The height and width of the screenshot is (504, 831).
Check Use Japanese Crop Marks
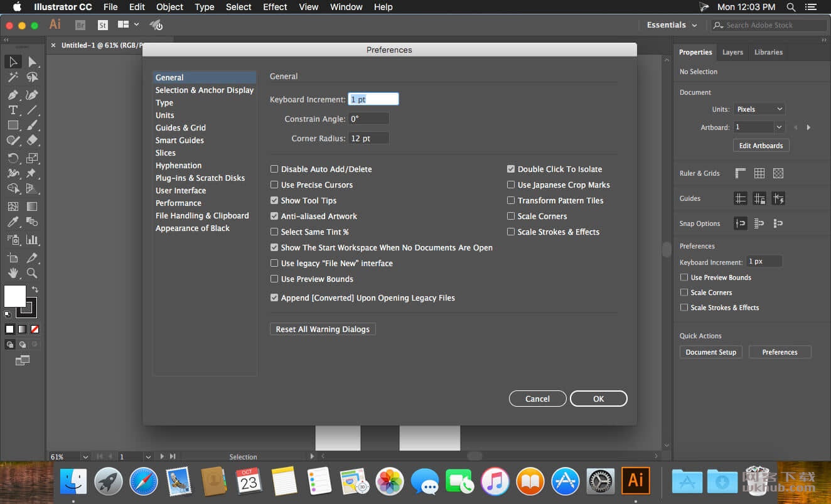(511, 185)
